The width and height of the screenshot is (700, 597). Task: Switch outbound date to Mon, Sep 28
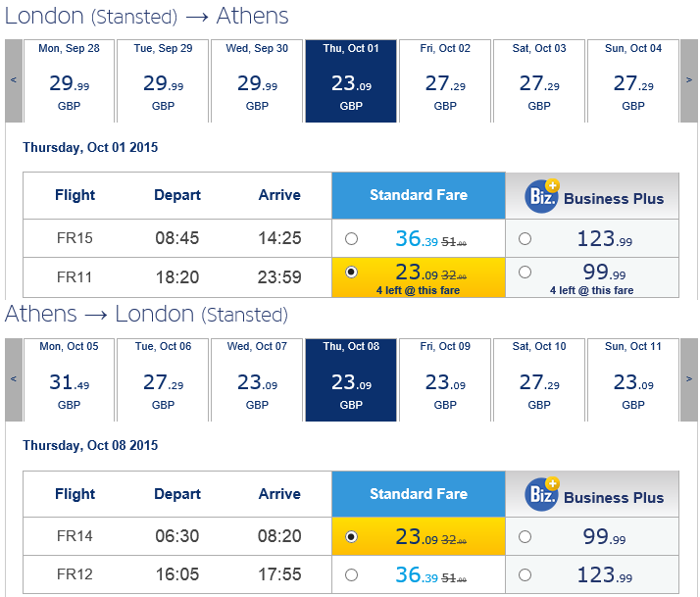70,80
